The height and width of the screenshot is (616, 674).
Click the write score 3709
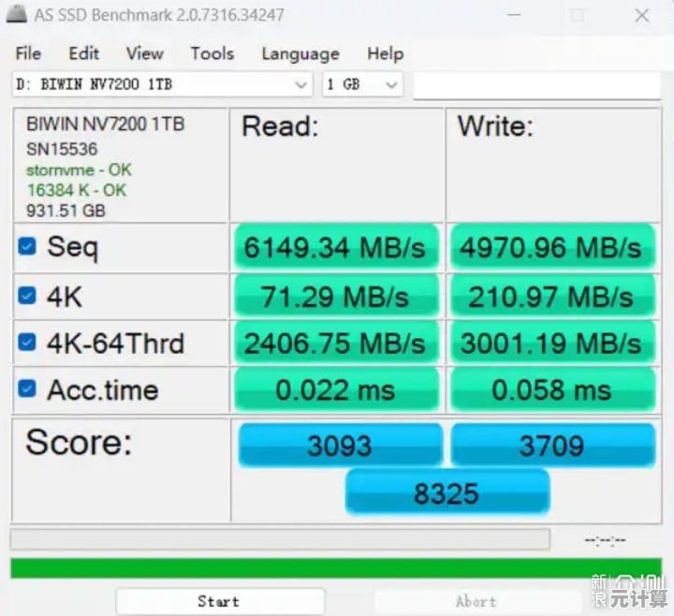pos(553,445)
